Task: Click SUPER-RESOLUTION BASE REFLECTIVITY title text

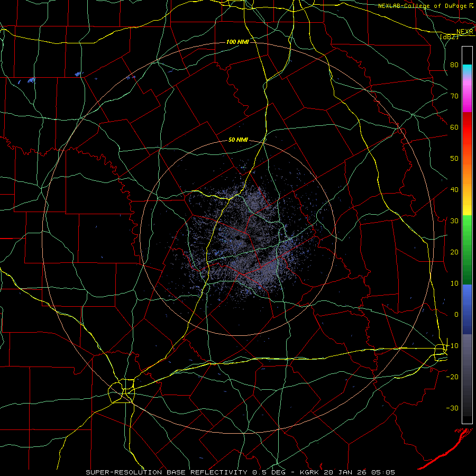Action: [x=167, y=472]
